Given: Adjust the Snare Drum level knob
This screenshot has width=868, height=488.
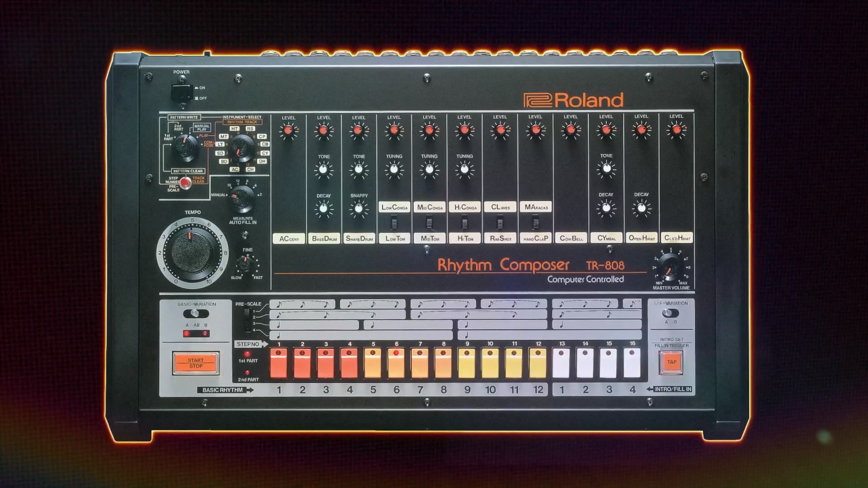Looking at the screenshot, I should (359, 131).
